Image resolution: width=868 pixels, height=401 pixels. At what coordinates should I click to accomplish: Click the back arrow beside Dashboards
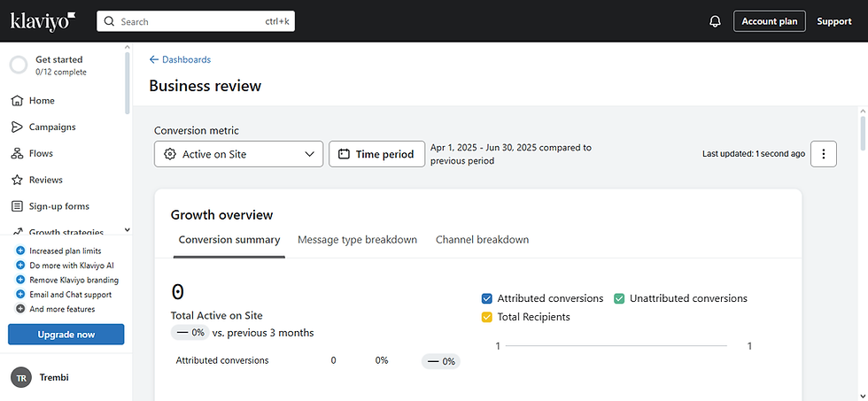pos(154,59)
